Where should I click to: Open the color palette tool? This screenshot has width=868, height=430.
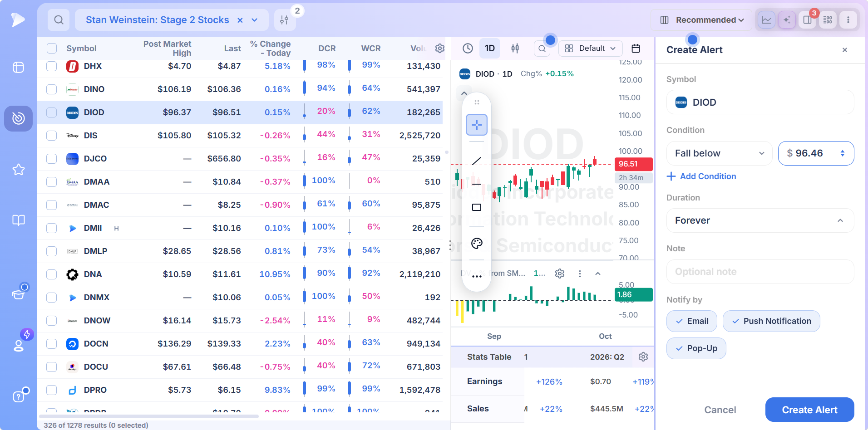tap(477, 244)
